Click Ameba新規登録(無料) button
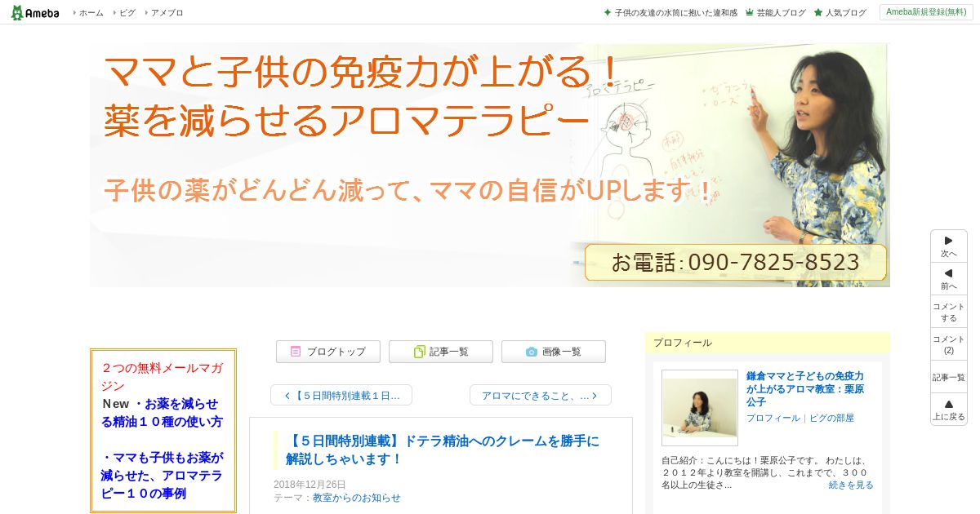 (x=926, y=12)
